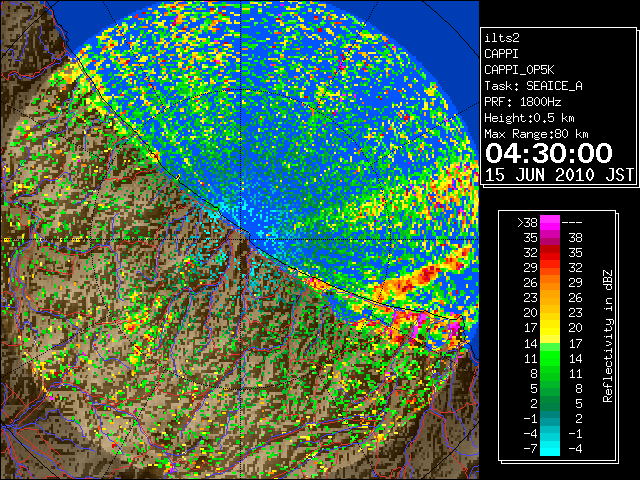Click the '>38' legend label
The width and height of the screenshot is (640, 480).
[527, 223]
